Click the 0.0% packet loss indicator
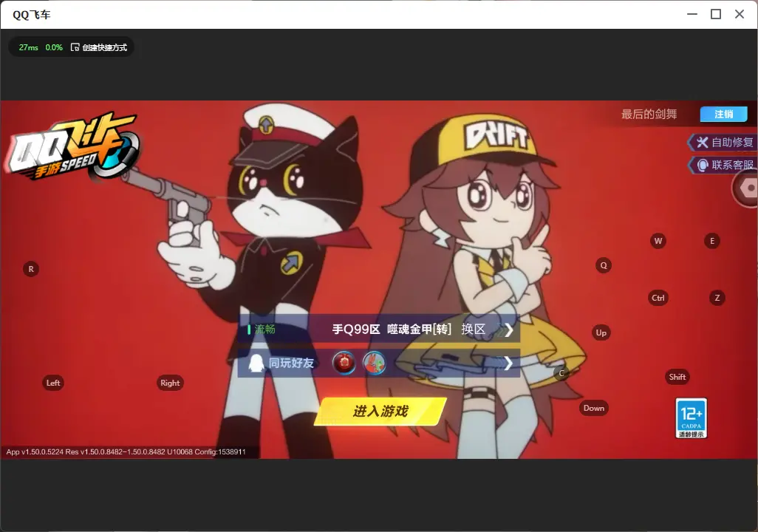 [54, 47]
